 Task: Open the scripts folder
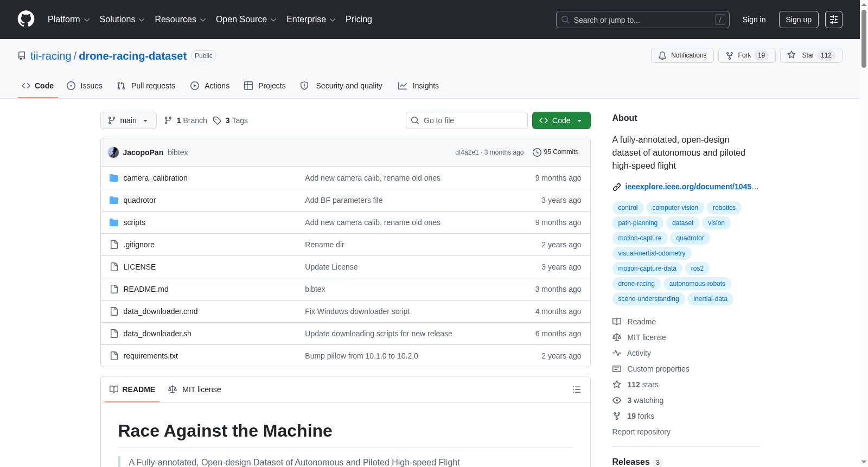point(135,222)
